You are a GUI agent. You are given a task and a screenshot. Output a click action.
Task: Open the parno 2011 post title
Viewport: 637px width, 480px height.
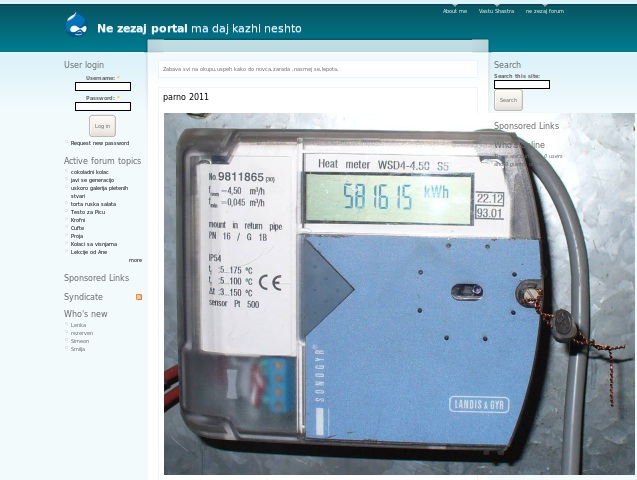coord(186,97)
